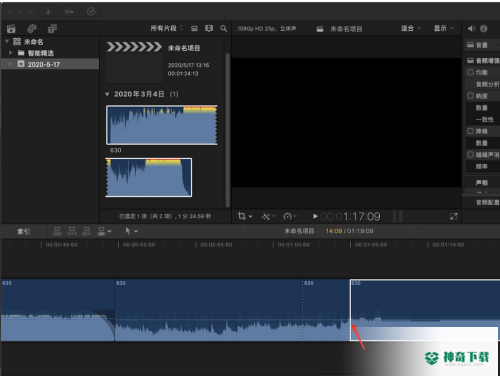The height and width of the screenshot is (376, 500).
Task: Collapse the 2020年3月4日 group
Action: pyautogui.click(x=107, y=94)
